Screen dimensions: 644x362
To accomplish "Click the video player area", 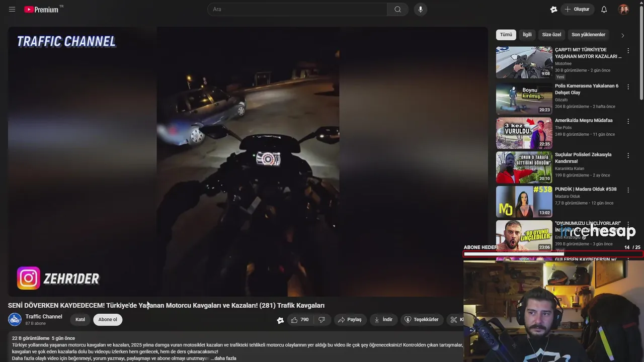I will click(x=248, y=162).
